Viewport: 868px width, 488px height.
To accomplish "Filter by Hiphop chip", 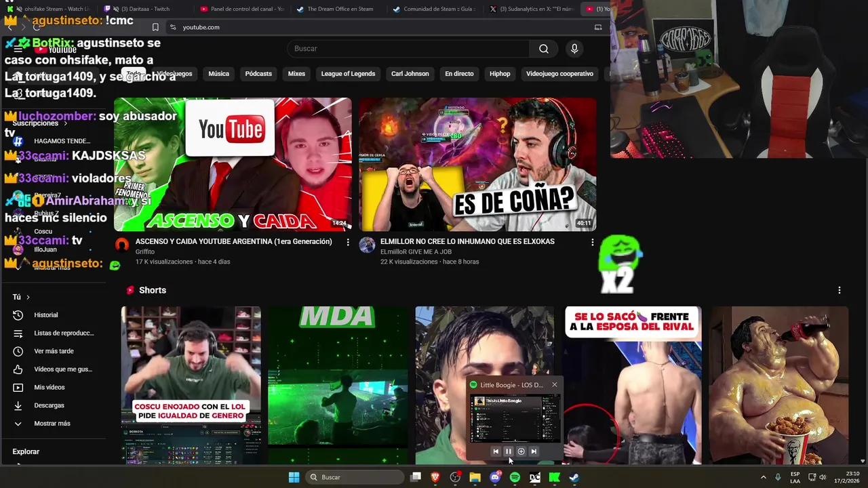I will [500, 74].
